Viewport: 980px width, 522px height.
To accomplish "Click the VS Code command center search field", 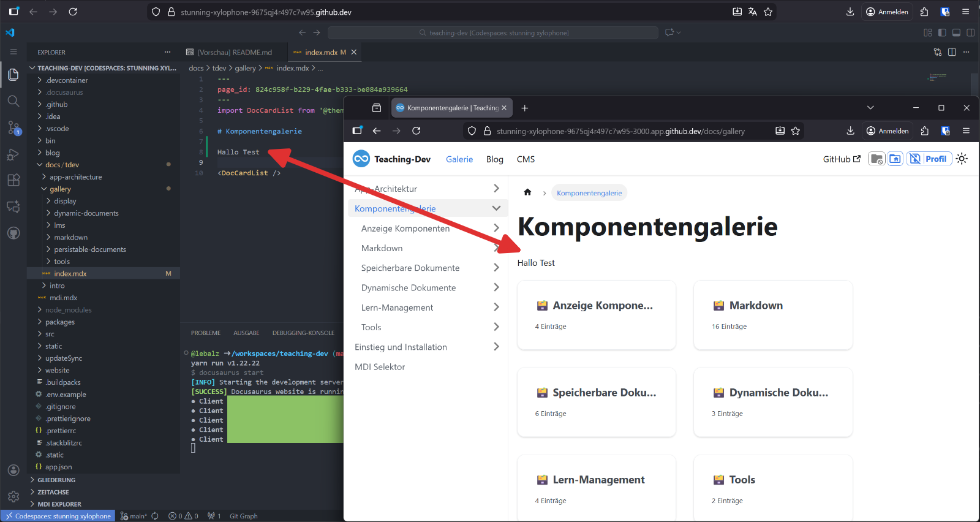I will coord(493,32).
